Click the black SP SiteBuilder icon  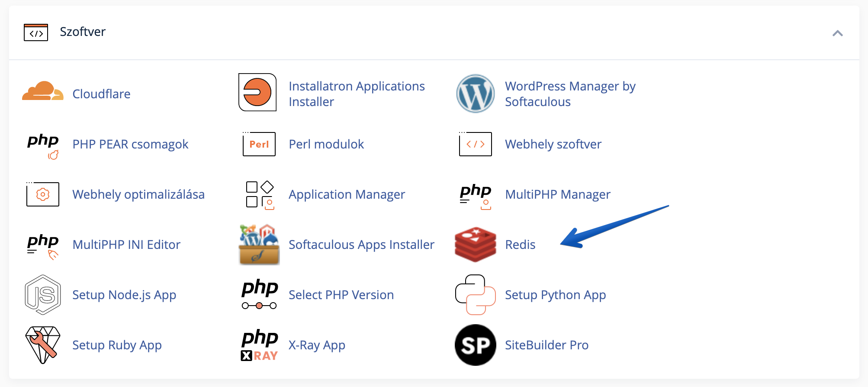[x=475, y=345]
